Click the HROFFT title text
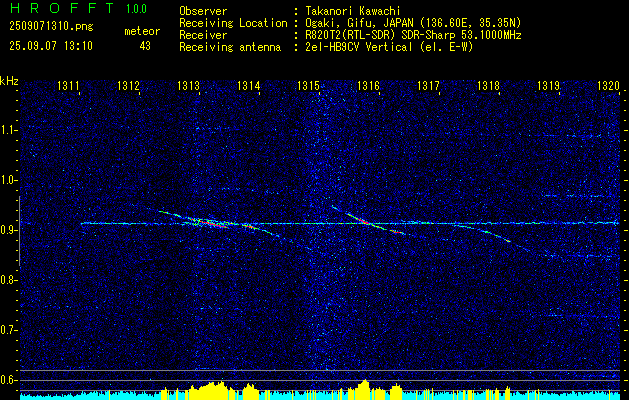 point(61,8)
